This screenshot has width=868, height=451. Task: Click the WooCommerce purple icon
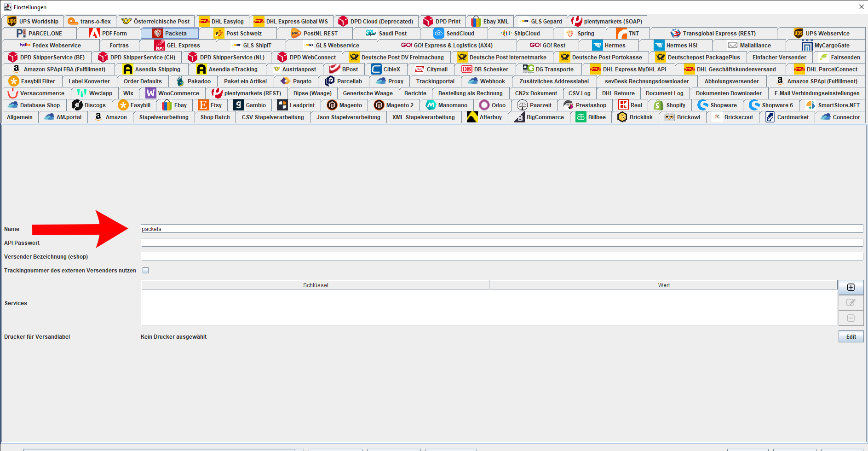(x=150, y=93)
